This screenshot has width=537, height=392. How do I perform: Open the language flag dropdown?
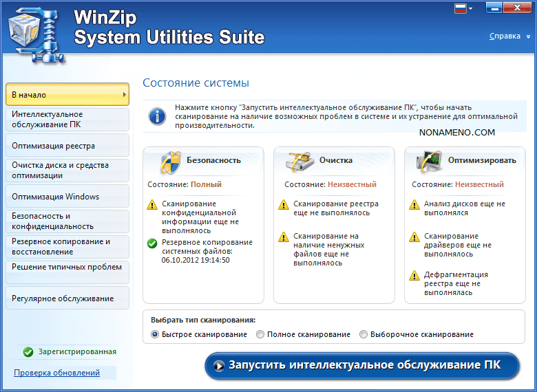pos(464,9)
